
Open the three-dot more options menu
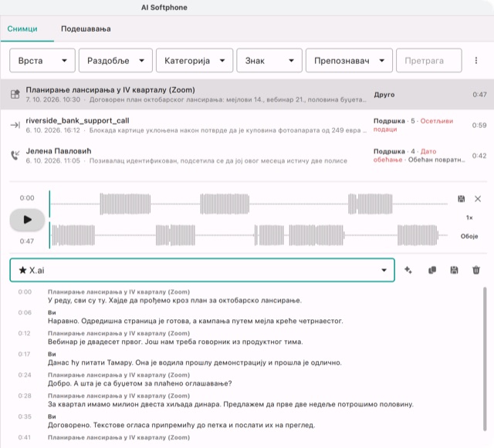click(476, 60)
